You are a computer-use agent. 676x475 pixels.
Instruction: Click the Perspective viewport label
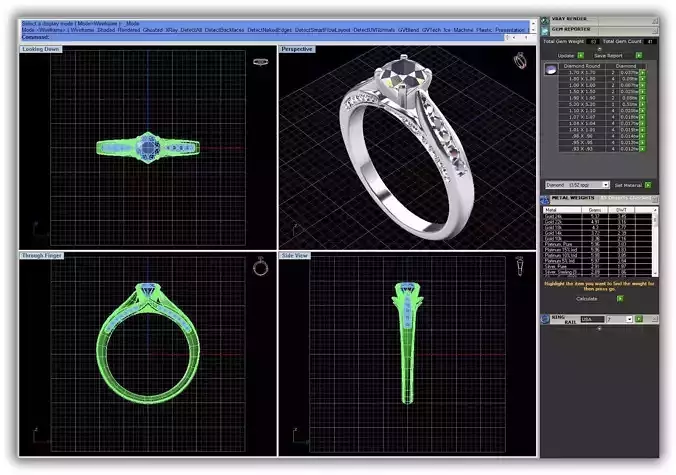coord(297,49)
